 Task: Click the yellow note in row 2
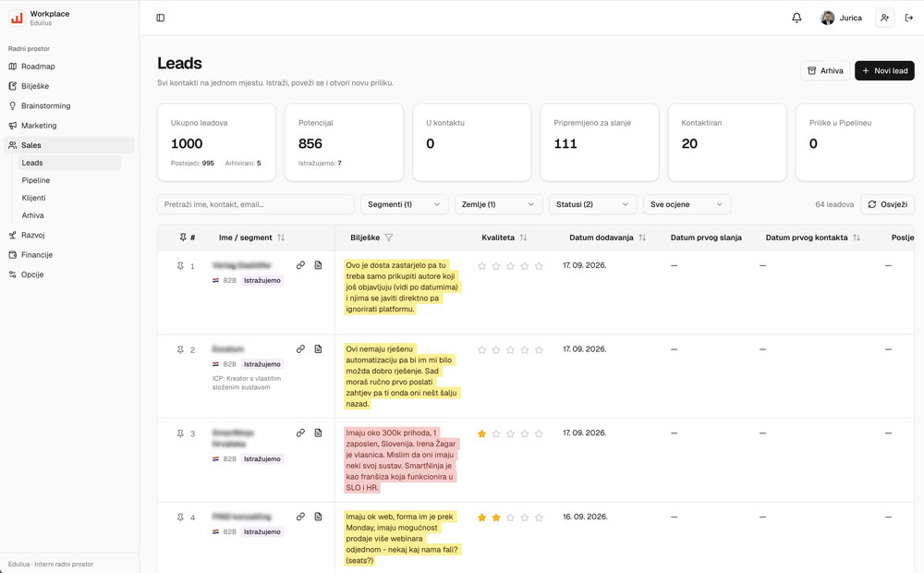[401, 376]
